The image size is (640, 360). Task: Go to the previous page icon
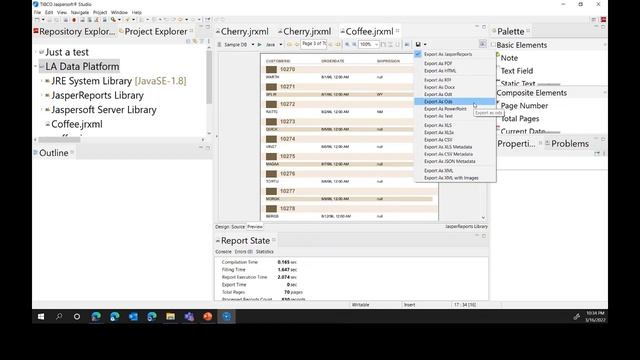pyautogui.click(x=297, y=44)
